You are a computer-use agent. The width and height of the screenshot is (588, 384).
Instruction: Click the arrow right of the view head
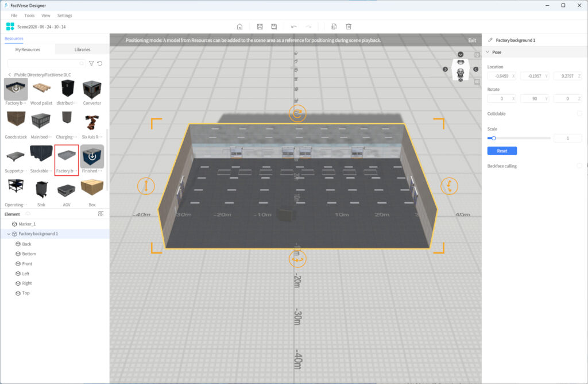[x=476, y=70]
